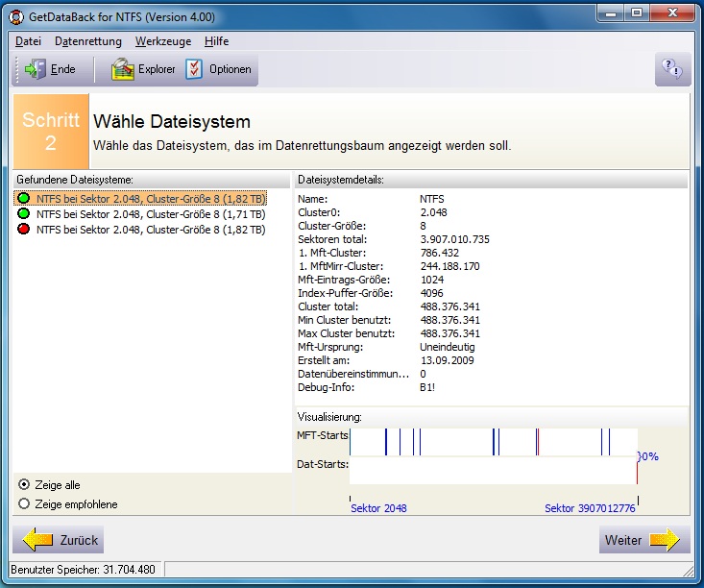Click the 1. Mft-Cluster value 786.432
704x588 pixels.
pos(440,253)
